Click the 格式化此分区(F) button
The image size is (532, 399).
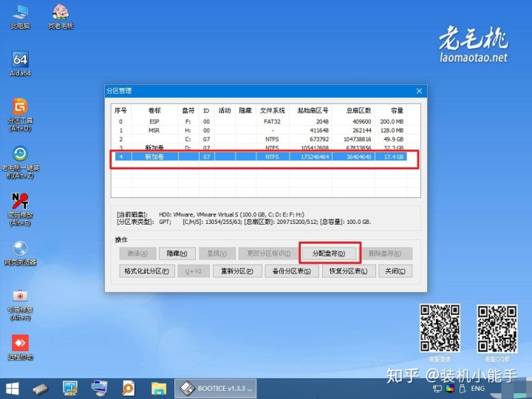pos(147,271)
